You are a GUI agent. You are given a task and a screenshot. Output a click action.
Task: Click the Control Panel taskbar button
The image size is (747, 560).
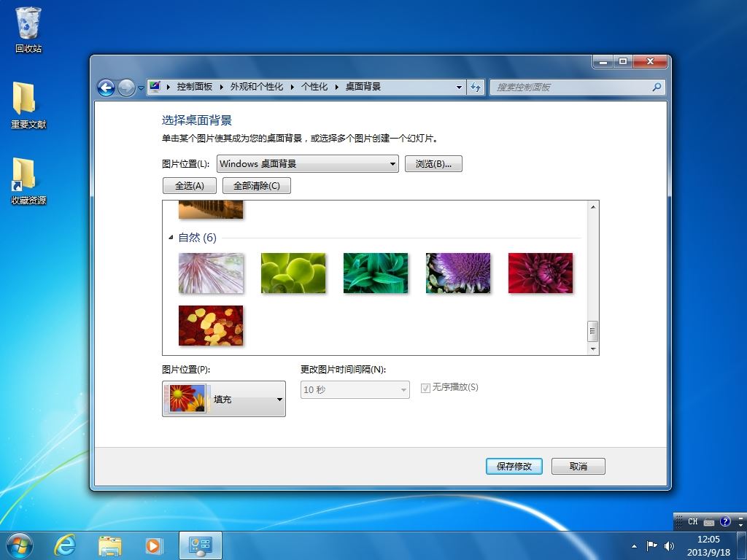coord(201,545)
